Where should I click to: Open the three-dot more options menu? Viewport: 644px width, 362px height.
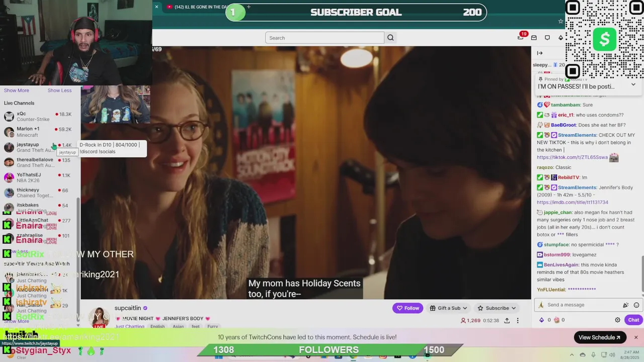coord(518,320)
